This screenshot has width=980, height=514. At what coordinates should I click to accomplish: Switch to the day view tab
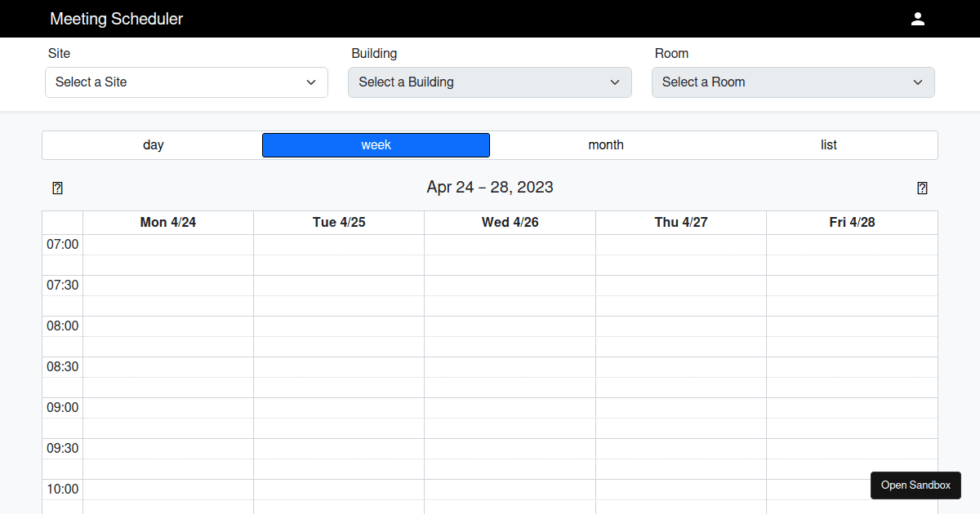153,145
